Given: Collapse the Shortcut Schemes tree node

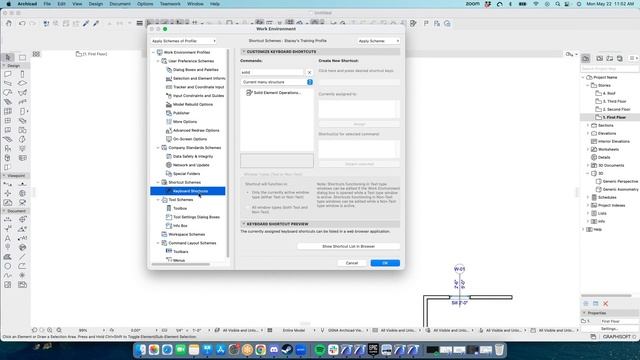Looking at the screenshot, I should click(x=158, y=182).
